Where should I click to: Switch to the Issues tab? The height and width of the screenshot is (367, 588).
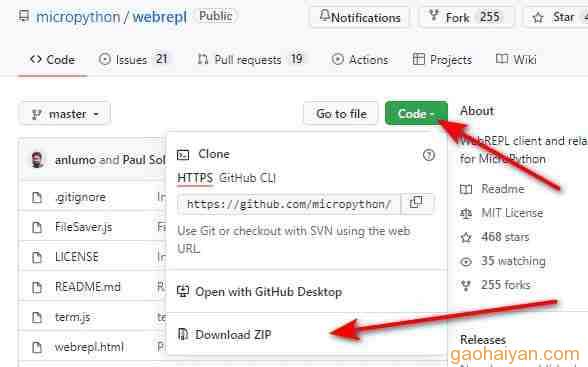tap(134, 60)
